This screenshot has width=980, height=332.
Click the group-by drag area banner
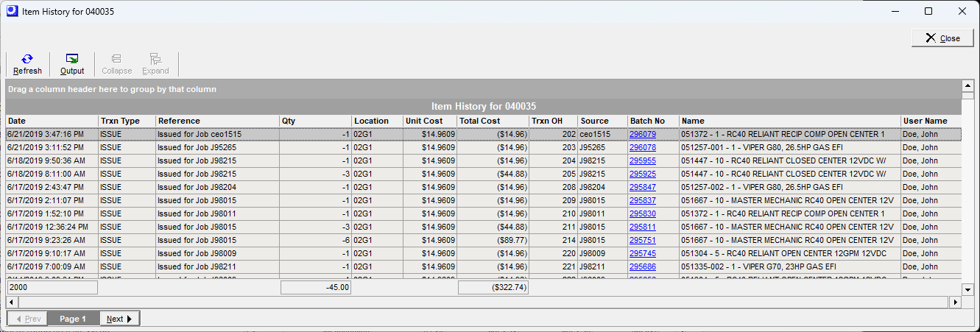point(484,89)
